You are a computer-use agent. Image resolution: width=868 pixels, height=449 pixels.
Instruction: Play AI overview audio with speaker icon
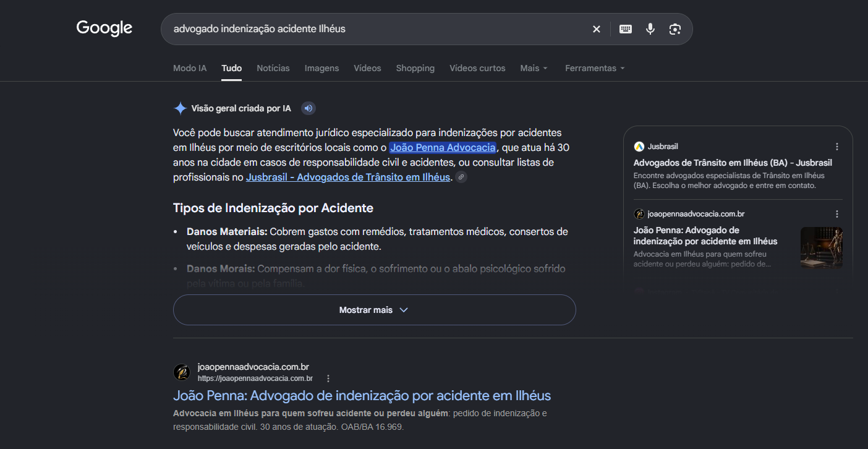click(308, 109)
